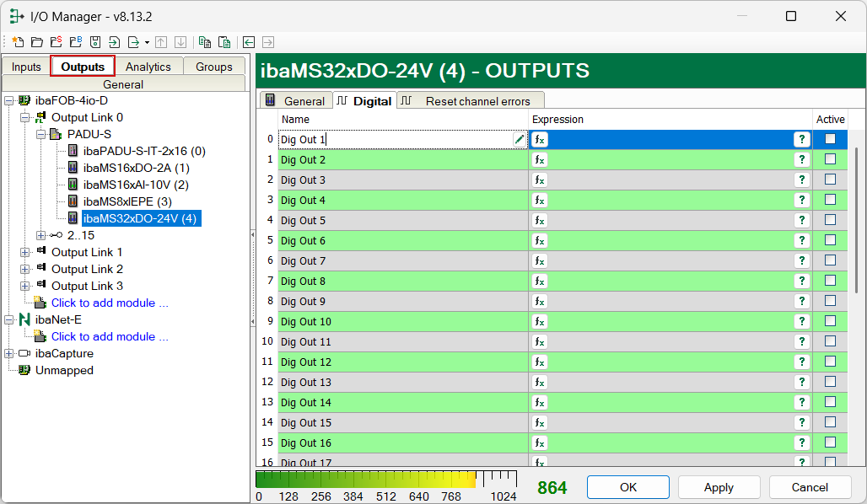Click to add module under ibaNet-E
The width and height of the screenshot is (867, 504).
click(x=110, y=336)
